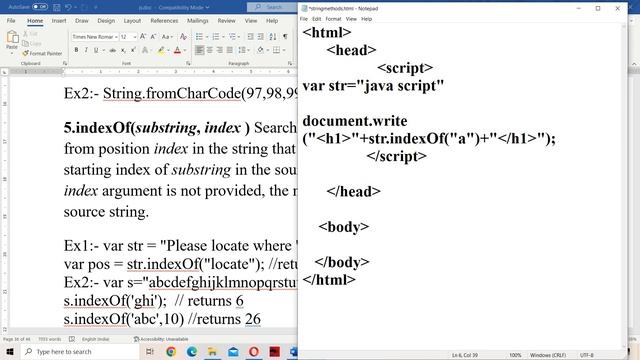Clear all formatting icon
The image size is (640, 360).
pos(183,37)
